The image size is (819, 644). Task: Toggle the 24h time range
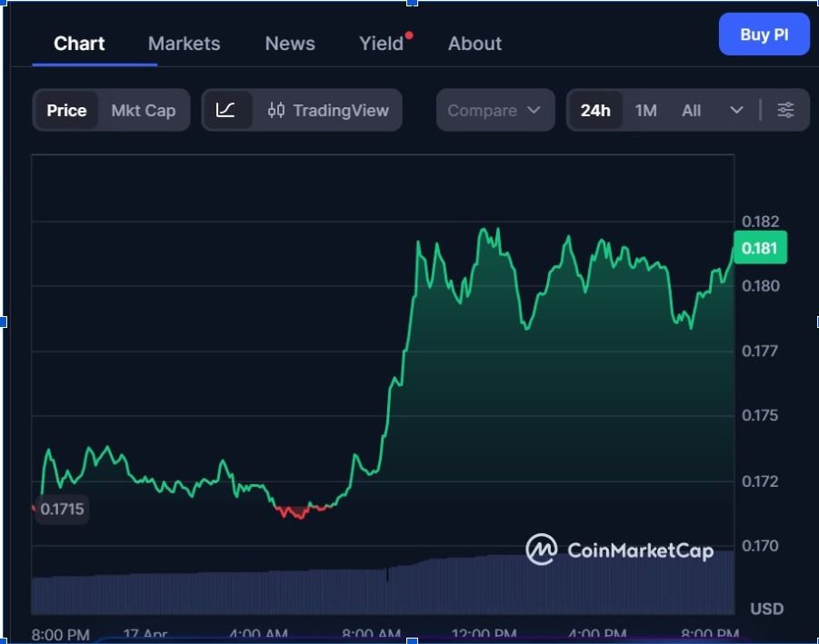tap(595, 110)
